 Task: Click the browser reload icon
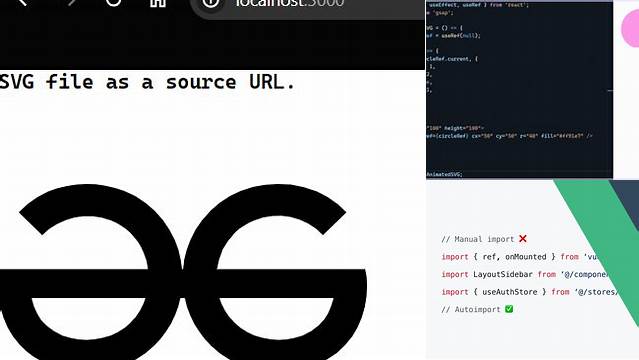(114, 2)
